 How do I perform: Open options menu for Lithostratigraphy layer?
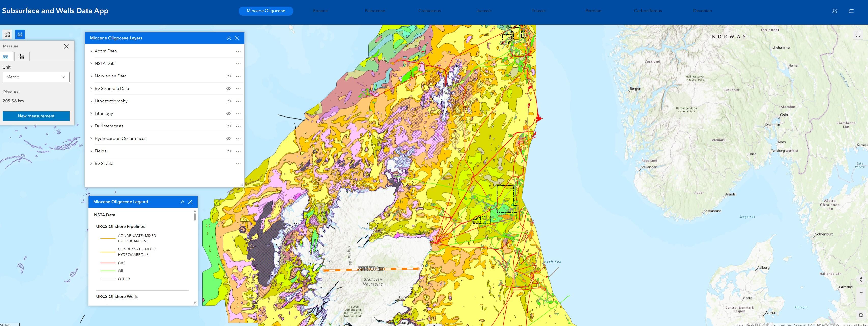point(238,101)
